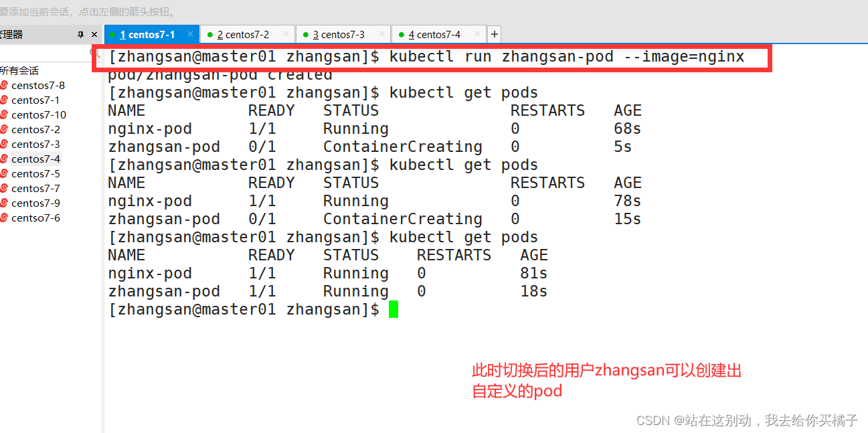Click green status dot on centos7-2 tab
Screen dimensions: 868x433
click(x=210, y=35)
